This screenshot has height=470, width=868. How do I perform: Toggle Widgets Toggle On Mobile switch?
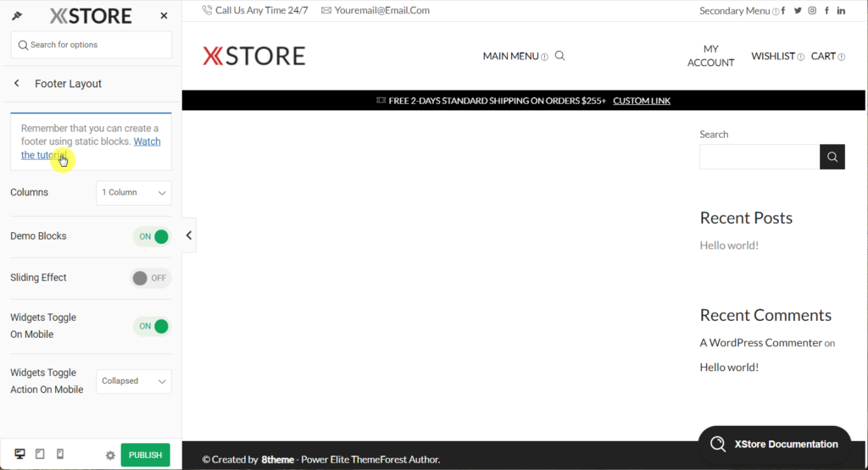(x=153, y=326)
